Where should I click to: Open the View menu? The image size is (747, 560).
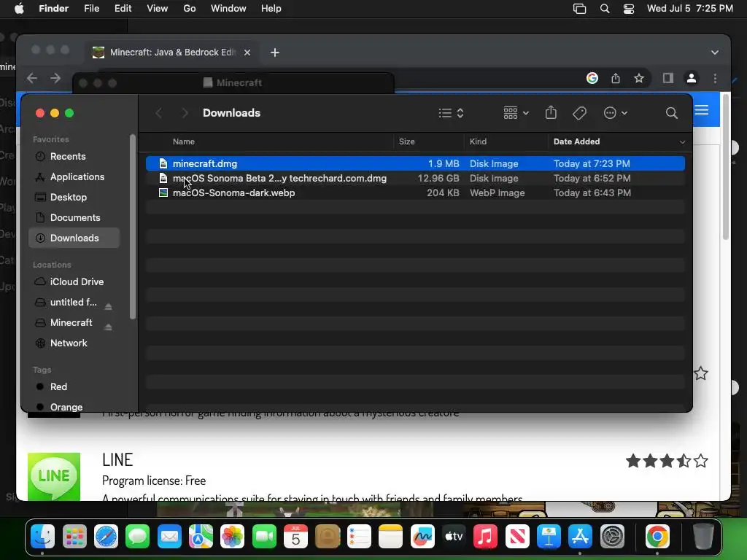(158, 9)
